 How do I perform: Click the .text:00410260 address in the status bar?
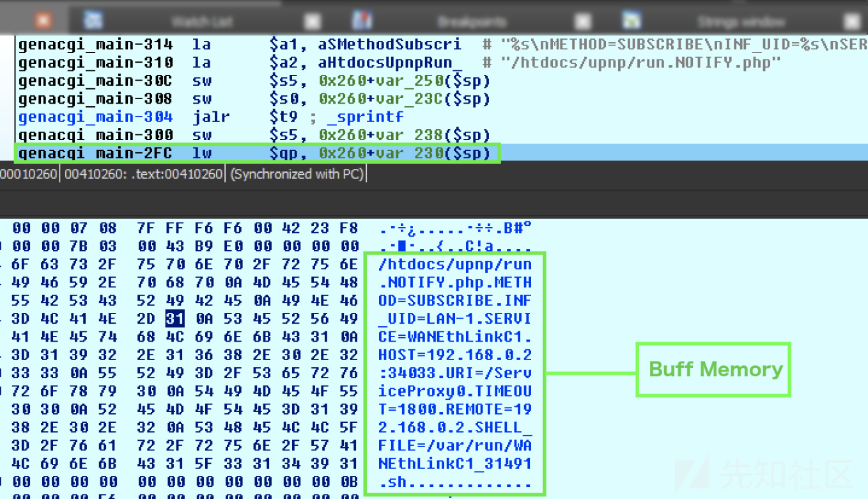tap(178, 173)
